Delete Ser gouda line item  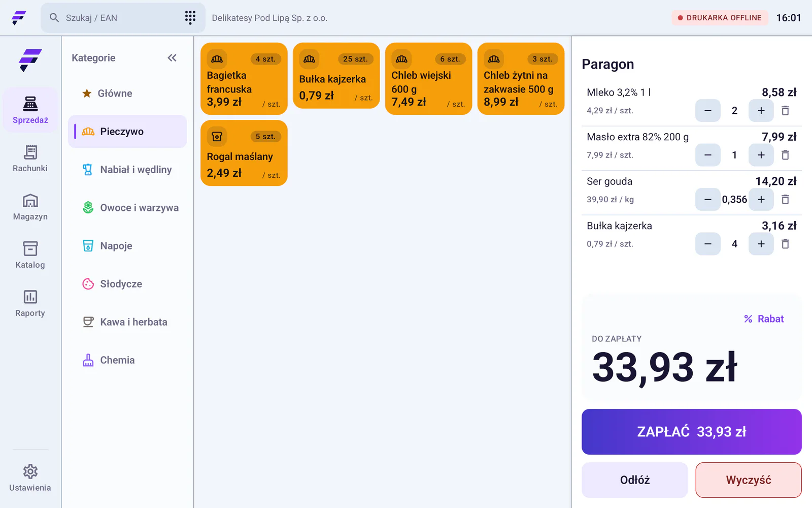785,200
